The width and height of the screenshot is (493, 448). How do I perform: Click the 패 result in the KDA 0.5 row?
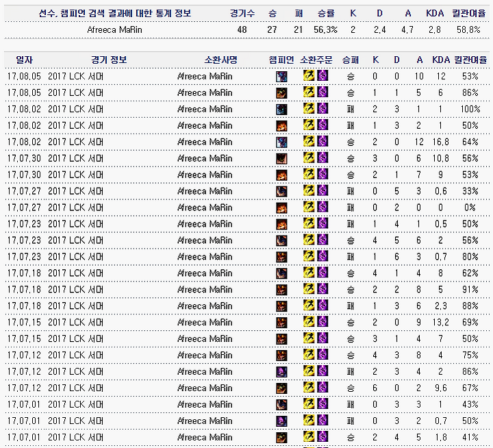pos(351,224)
